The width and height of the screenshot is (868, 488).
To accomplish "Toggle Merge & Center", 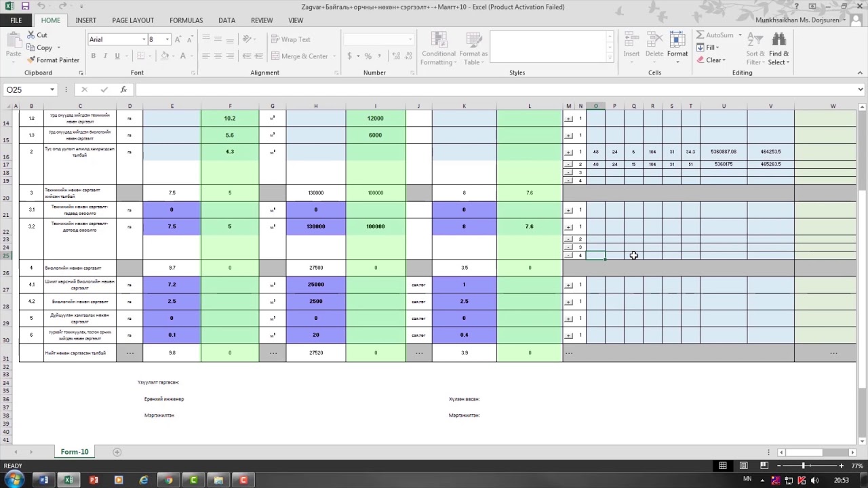I will click(x=300, y=56).
